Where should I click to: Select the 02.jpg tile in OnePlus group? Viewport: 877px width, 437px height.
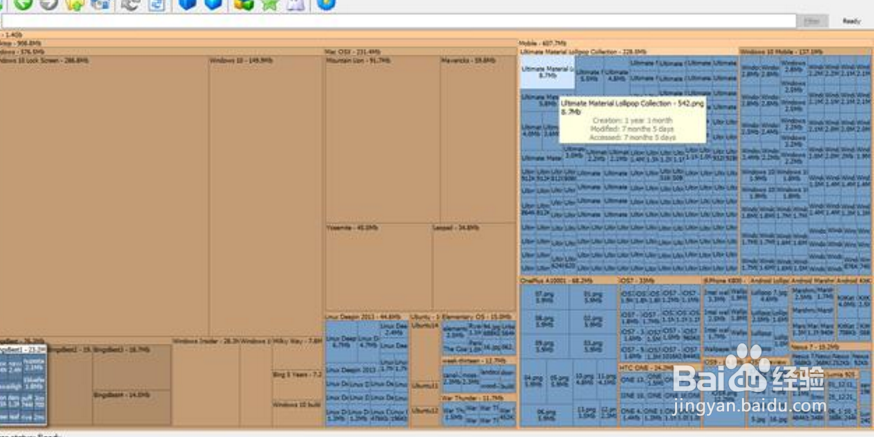pos(593,322)
